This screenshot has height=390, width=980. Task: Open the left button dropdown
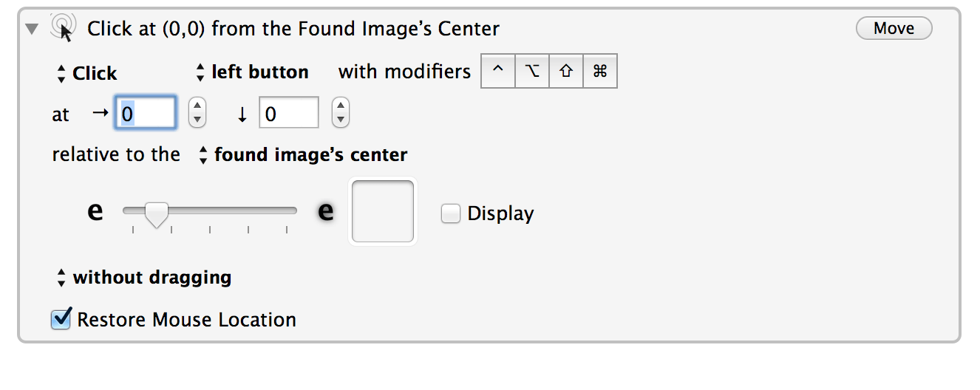point(252,72)
